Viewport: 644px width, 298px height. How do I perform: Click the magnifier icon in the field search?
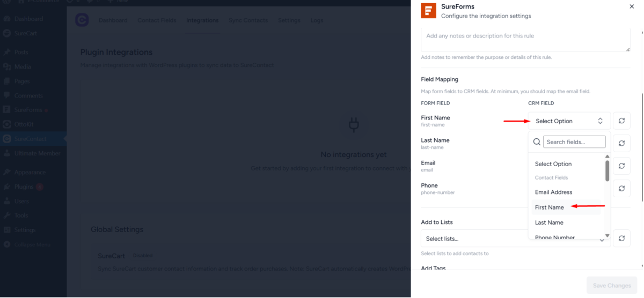pos(536,142)
